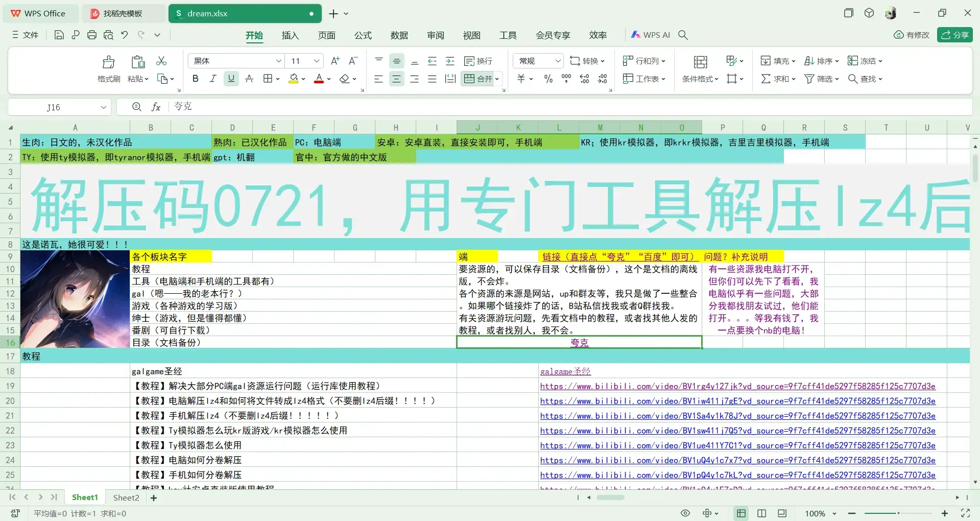The width and height of the screenshot is (980, 521).
Task: Click the Print icon in quick toolbar
Action: (92, 35)
